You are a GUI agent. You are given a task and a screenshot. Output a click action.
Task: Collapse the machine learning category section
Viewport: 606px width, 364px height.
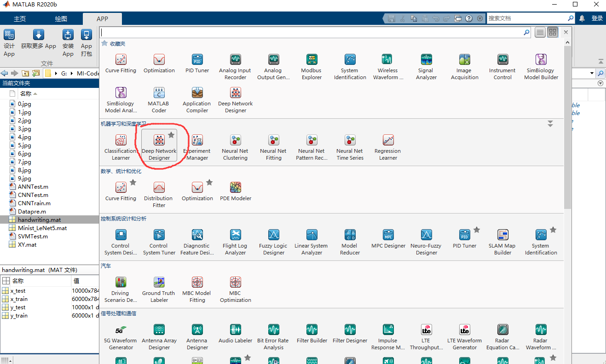550,124
